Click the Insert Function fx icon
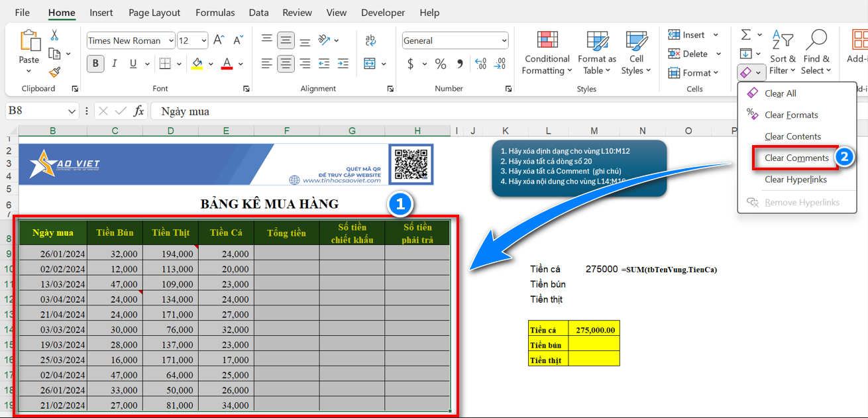Screen dimensions: 868x418 [x=138, y=111]
